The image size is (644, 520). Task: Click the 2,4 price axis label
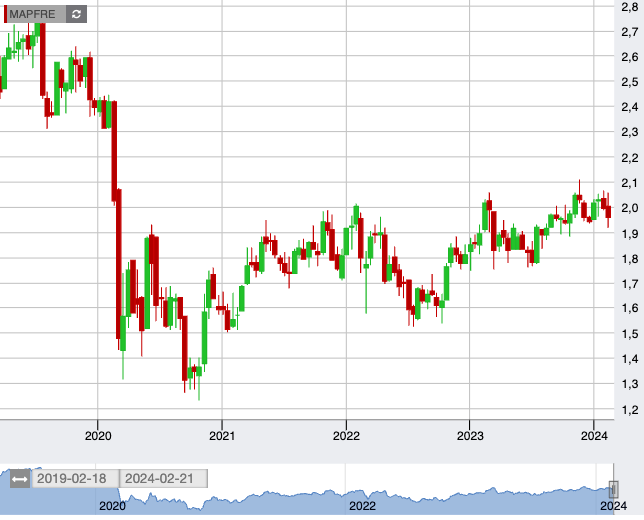point(630,107)
